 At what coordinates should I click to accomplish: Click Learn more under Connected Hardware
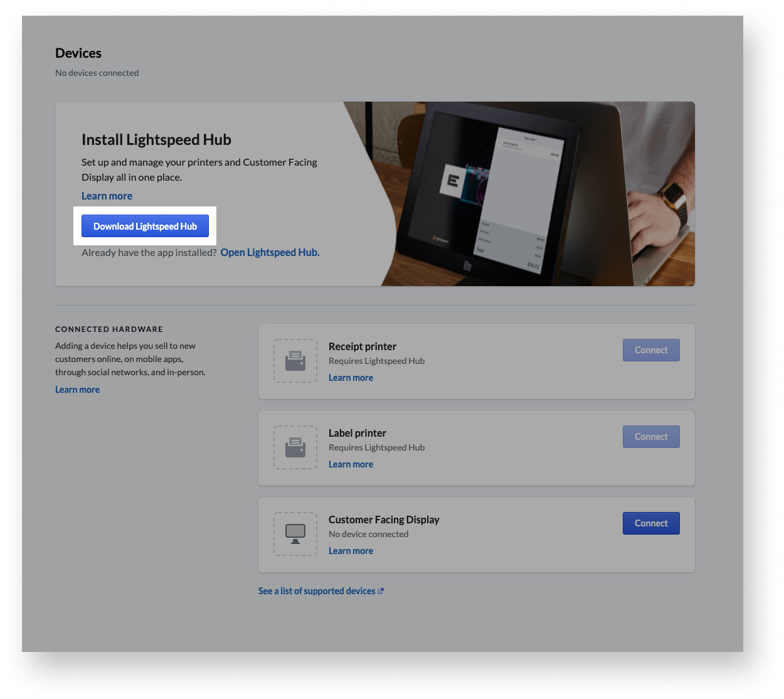(x=77, y=390)
